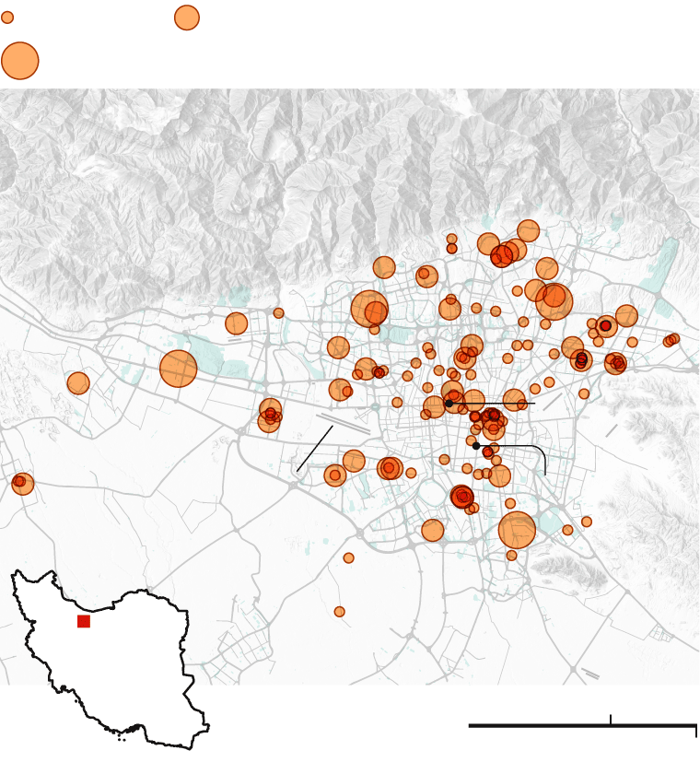700x774 pixels.
Task: Select the lower black dot with curved leader line
Action: coord(476,446)
